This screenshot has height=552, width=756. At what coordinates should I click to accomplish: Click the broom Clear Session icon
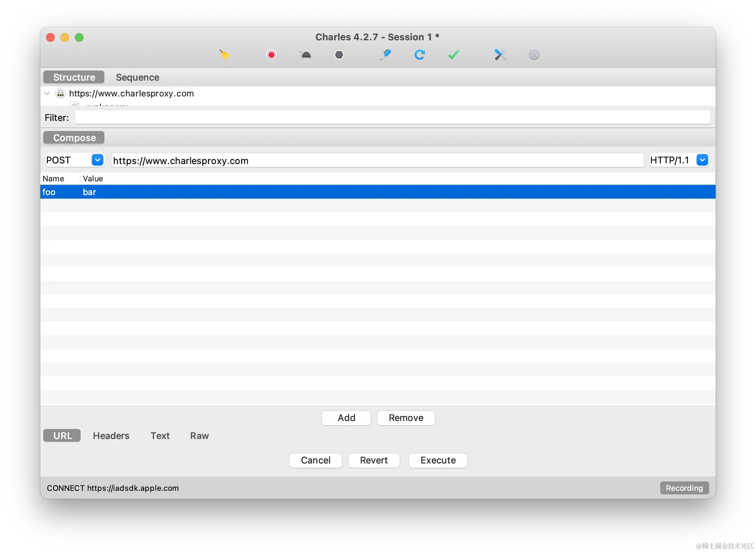[224, 55]
